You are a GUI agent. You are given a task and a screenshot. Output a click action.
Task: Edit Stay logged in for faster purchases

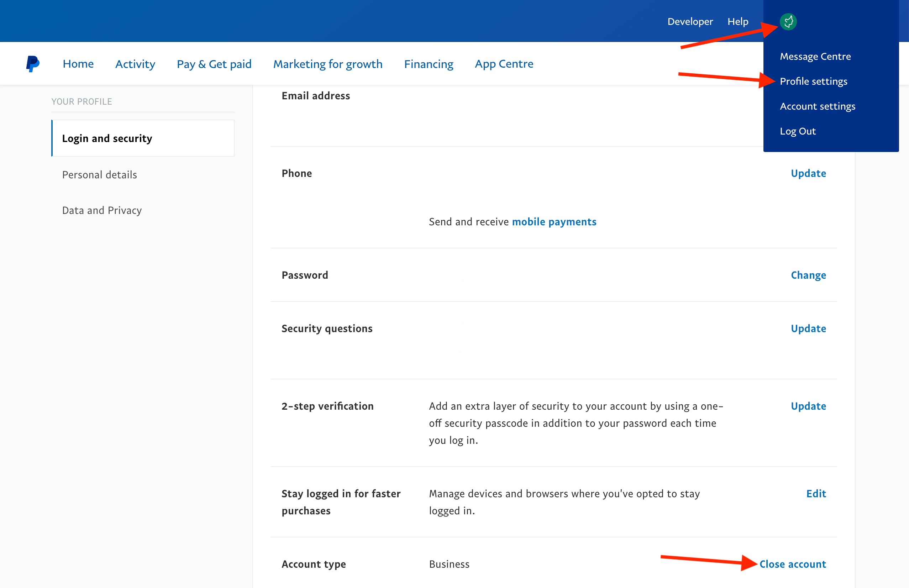(816, 494)
